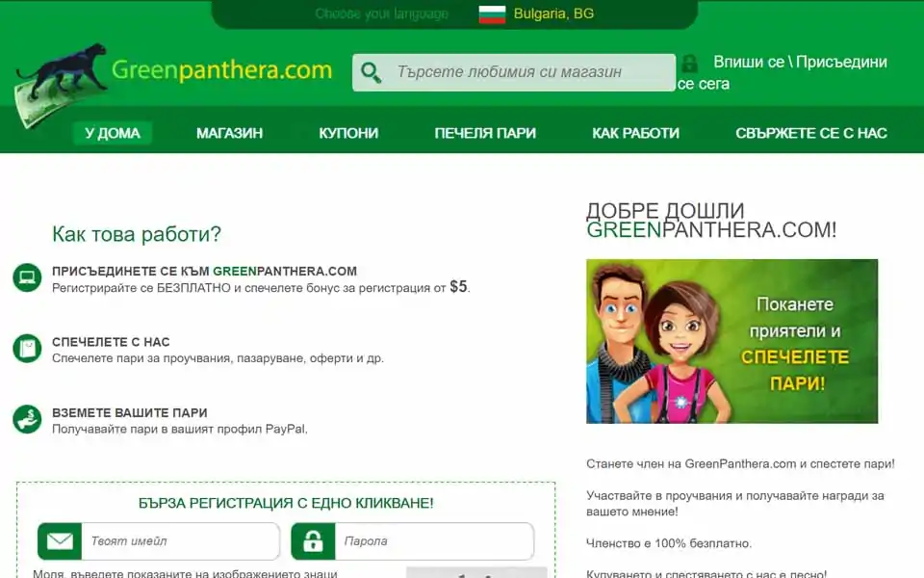Click the Greenpanthera panther logo
924x578 pixels.
coord(60,85)
